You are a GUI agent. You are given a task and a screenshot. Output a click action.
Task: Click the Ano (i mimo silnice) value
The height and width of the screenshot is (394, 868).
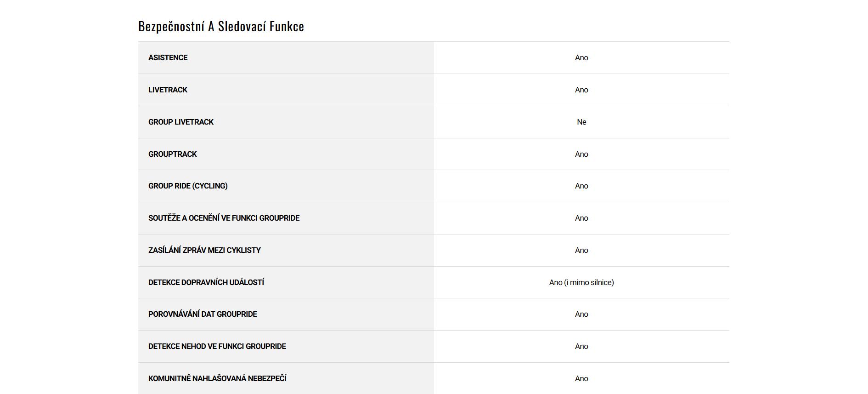point(581,282)
